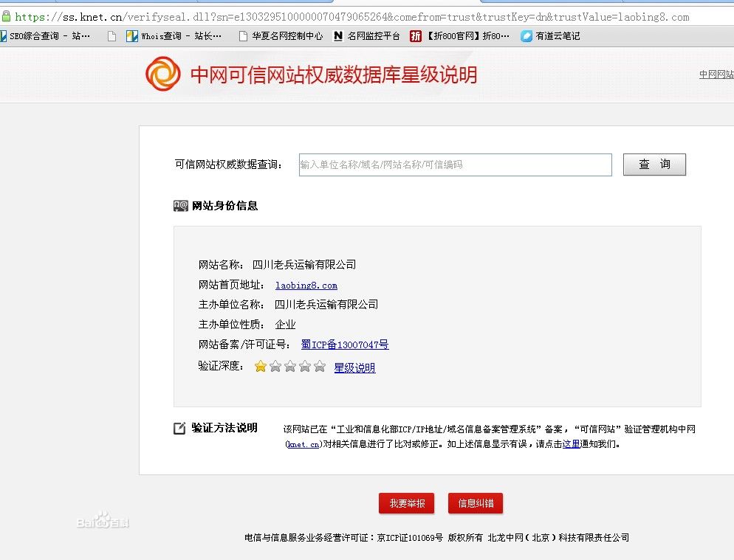The height and width of the screenshot is (560, 734).
Task: Open the 有道云笔记 bookmark
Action: coord(550,35)
